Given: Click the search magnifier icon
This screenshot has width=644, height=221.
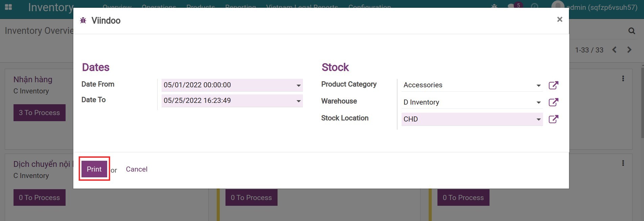Looking at the screenshot, I should tap(631, 31).
